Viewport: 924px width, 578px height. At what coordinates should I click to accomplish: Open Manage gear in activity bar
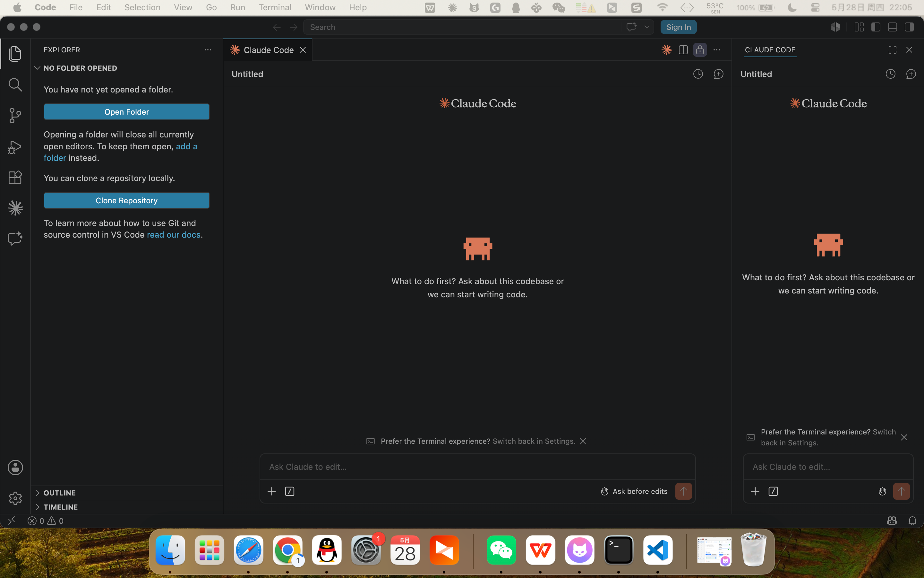click(15, 498)
